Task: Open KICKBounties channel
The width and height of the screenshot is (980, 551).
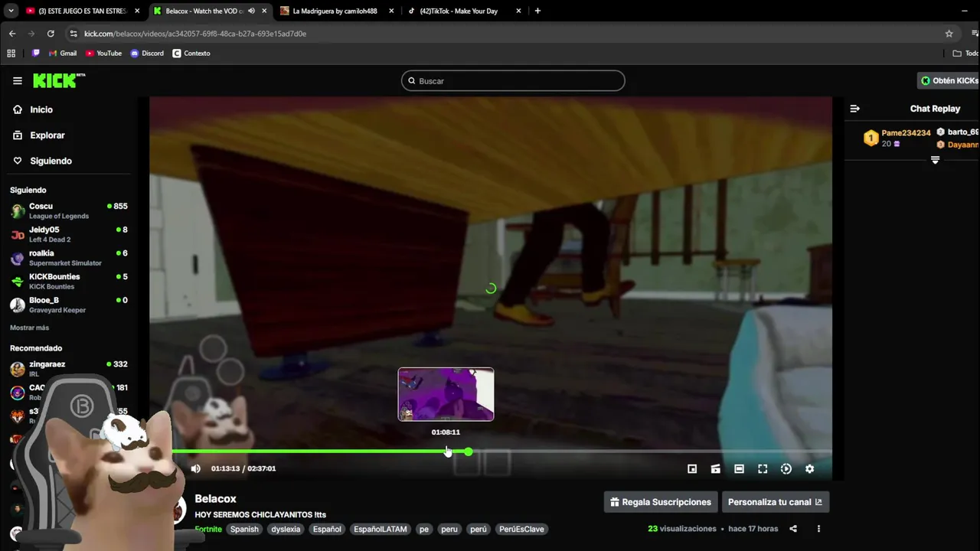Action: pos(69,281)
